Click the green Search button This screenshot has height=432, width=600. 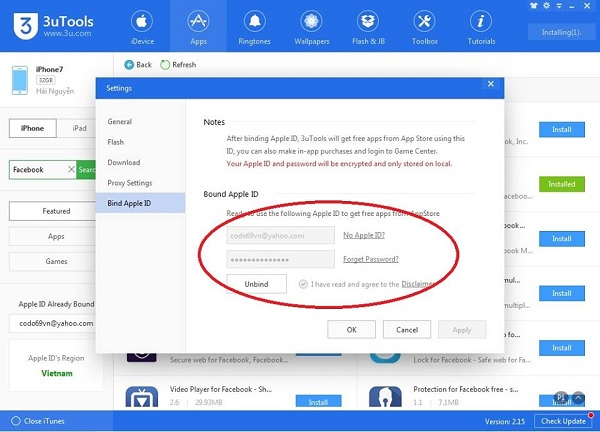(x=86, y=170)
